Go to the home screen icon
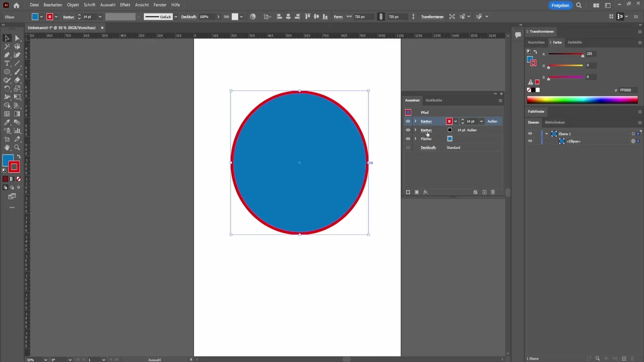Screen dimensions: 644x362 tap(16, 5)
